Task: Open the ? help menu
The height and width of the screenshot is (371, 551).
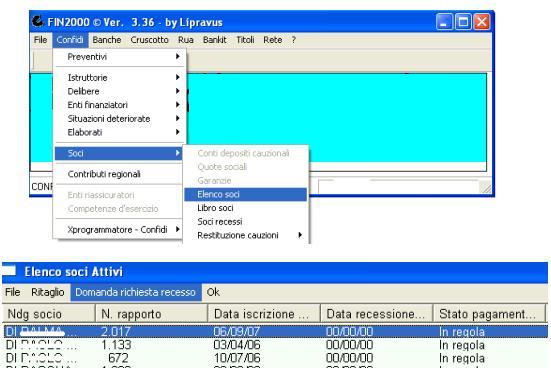Action: pos(293,40)
